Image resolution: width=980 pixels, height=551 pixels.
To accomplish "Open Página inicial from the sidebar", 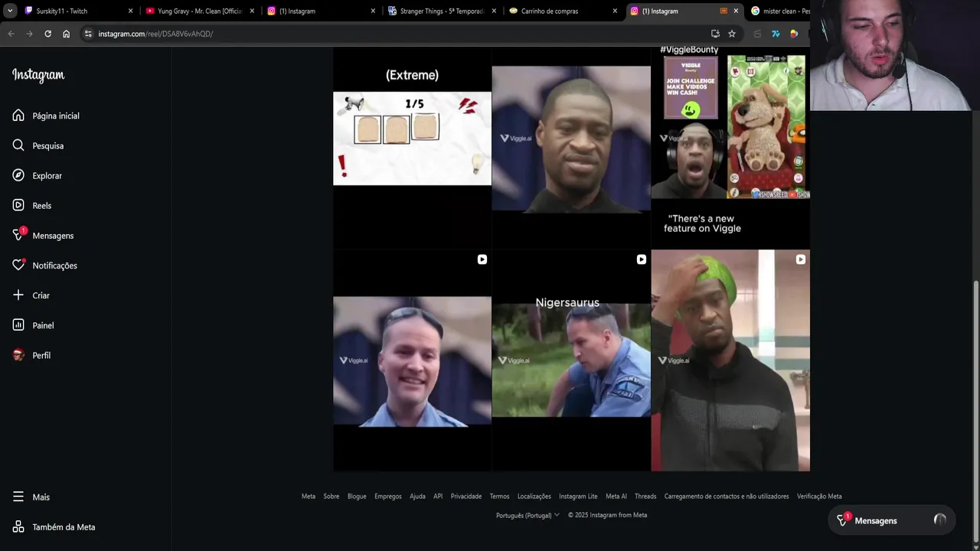I will [x=46, y=116].
